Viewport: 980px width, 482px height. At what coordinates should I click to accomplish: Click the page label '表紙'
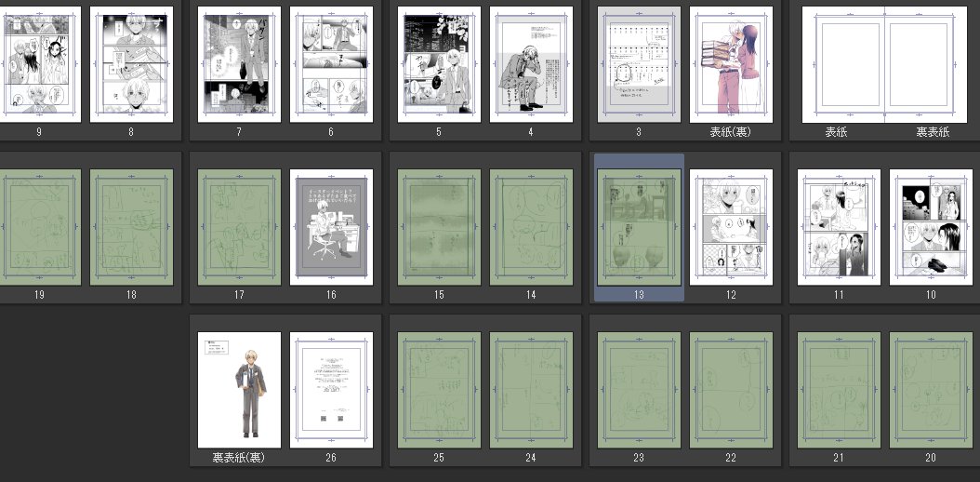[x=836, y=132]
